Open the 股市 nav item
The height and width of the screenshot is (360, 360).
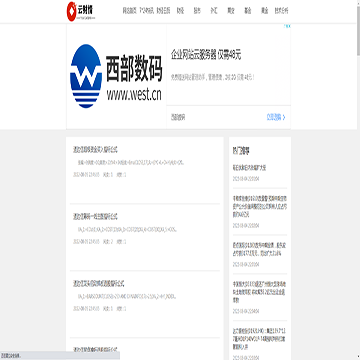(x=197, y=11)
